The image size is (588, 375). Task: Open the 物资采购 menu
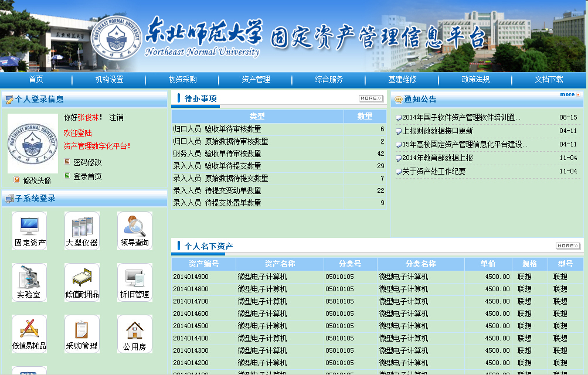183,80
